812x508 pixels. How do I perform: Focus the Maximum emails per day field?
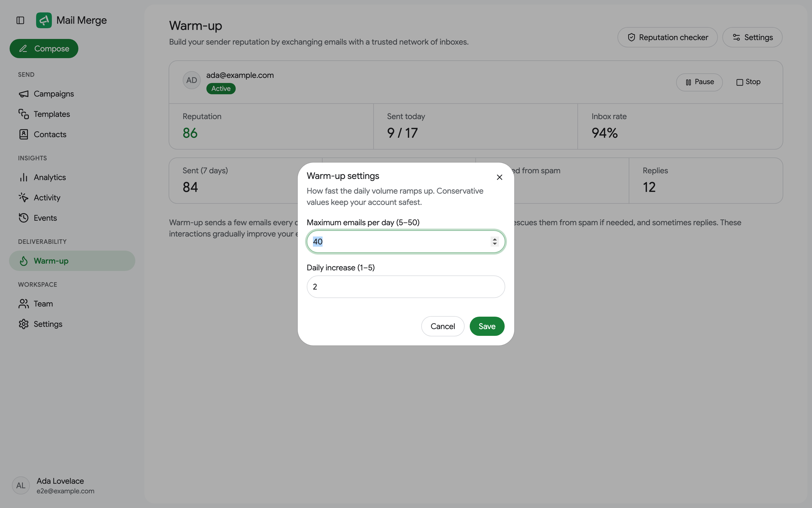[406, 242]
